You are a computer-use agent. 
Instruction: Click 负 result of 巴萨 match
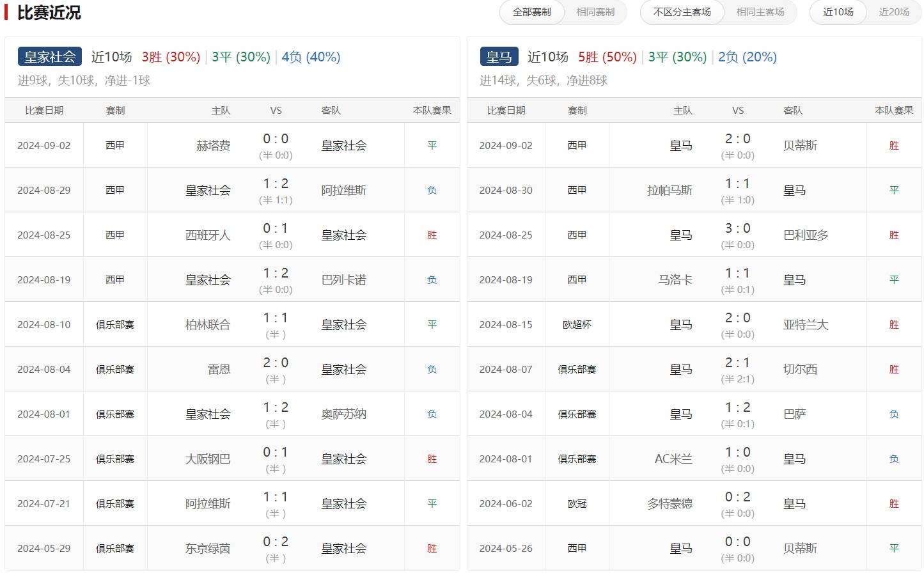pos(894,414)
